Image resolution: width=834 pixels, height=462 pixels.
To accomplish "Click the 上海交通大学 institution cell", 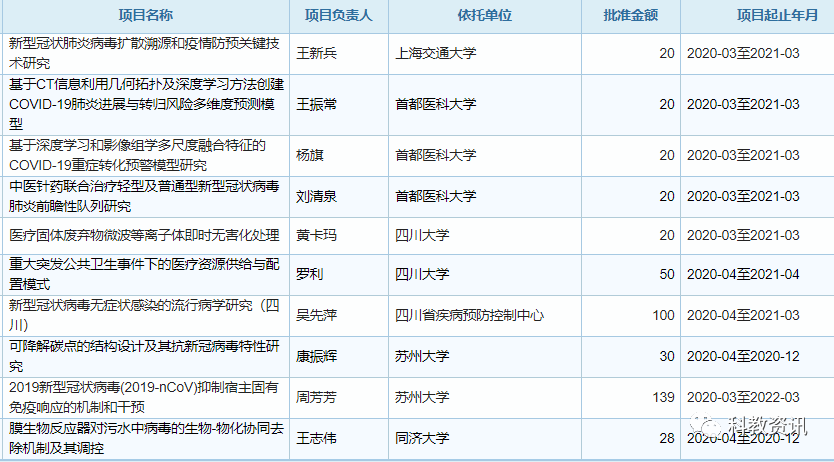I will coord(436,53).
